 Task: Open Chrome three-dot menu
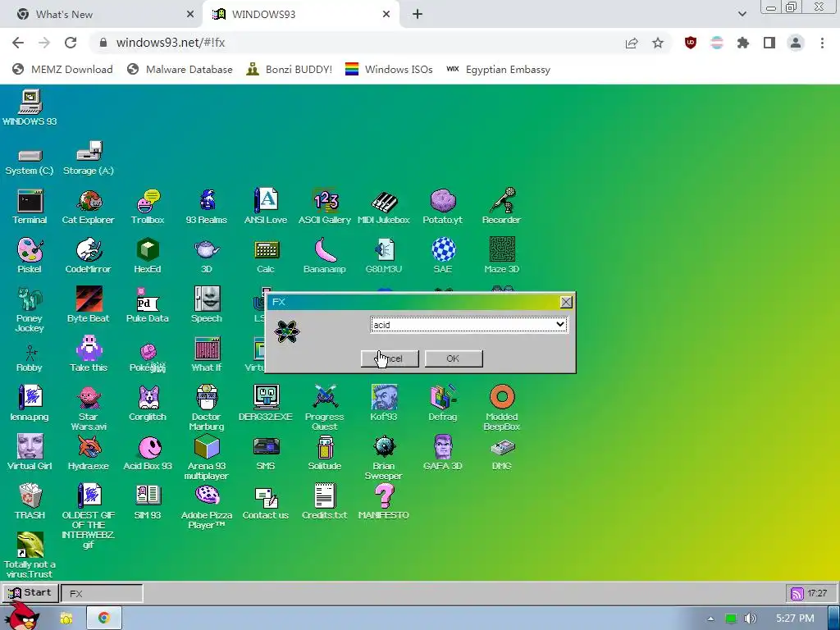coord(822,43)
